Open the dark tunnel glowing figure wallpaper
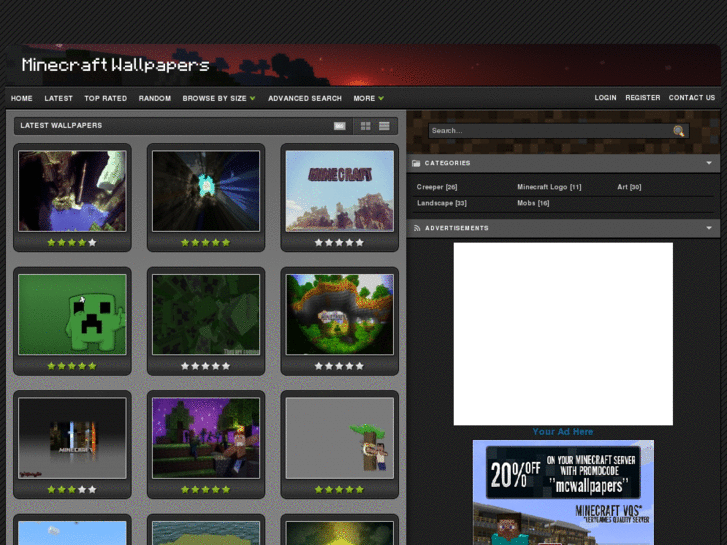 [206, 191]
